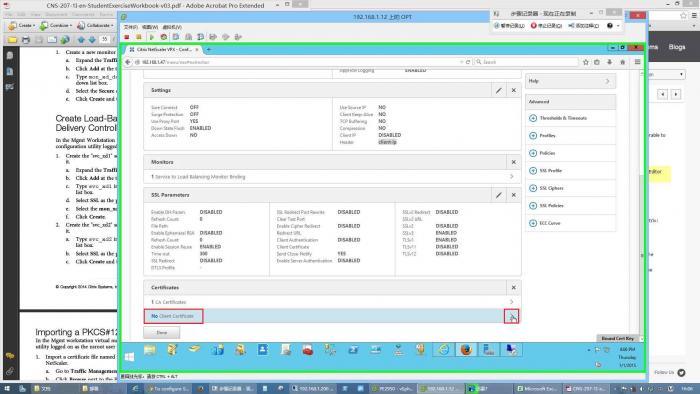This screenshot has height=394, width=700.
Task: Open first Chinese menu in VM console
Action: tap(130, 27)
